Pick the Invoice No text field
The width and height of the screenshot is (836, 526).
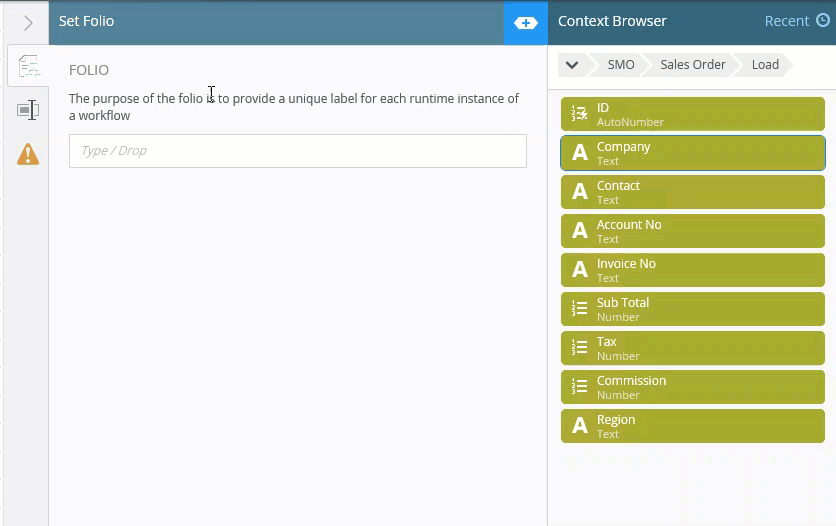click(x=692, y=270)
